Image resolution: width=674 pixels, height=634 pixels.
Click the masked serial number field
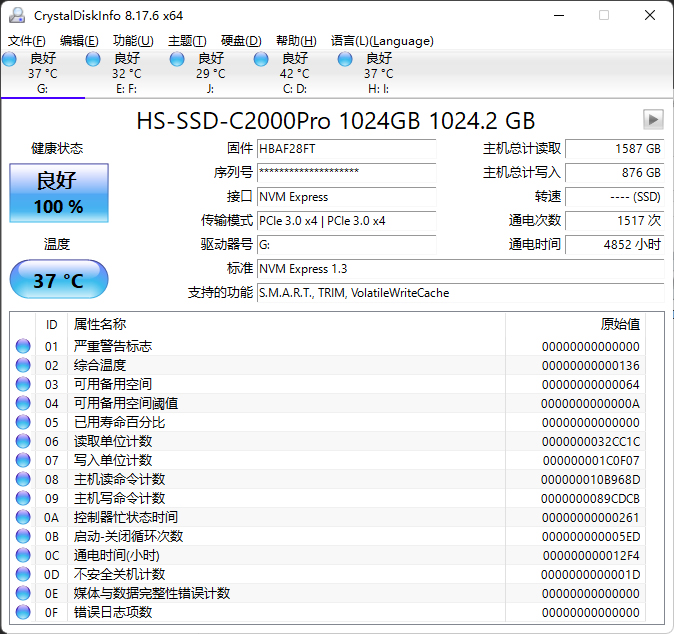tap(346, 173)
